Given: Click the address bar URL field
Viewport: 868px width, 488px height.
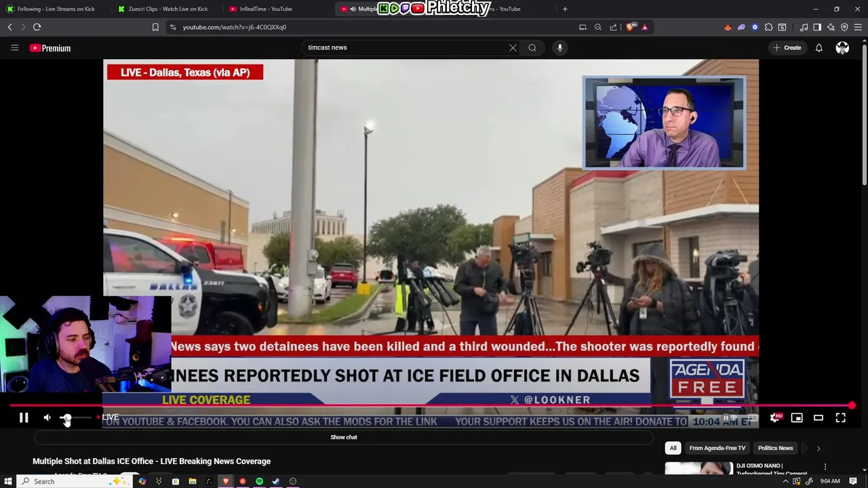Looking at the screenshot, I should pyautogui.click(x=373, y=27).
